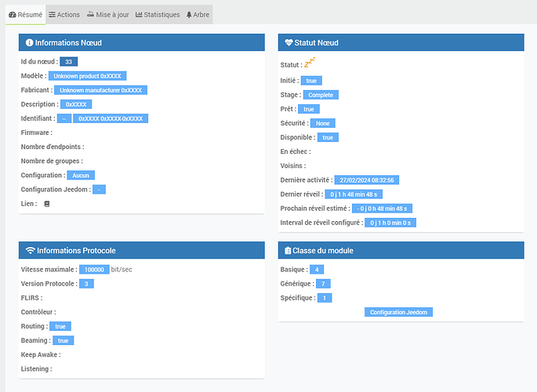The height and width of the screenshot is (392, 537).
Task: Click the Routing 'true' badge
Action: (60, 326)
